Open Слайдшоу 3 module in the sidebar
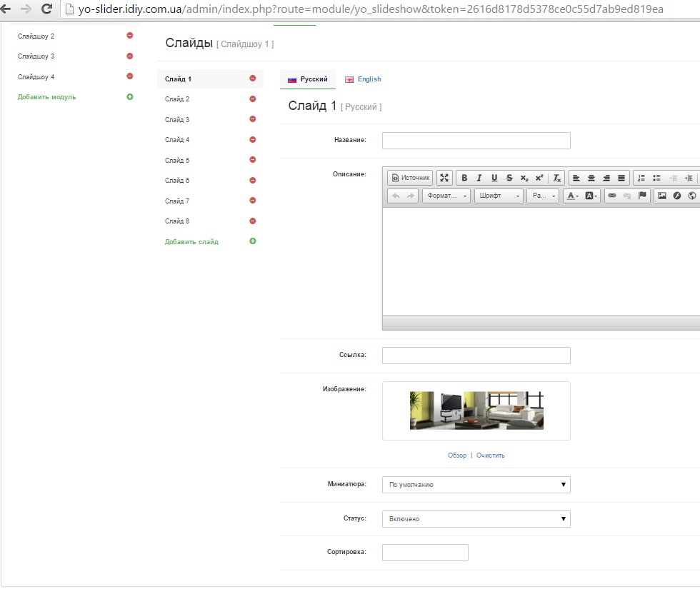Image resolution: width=700 pixels, height=594 pixels. 36,56
